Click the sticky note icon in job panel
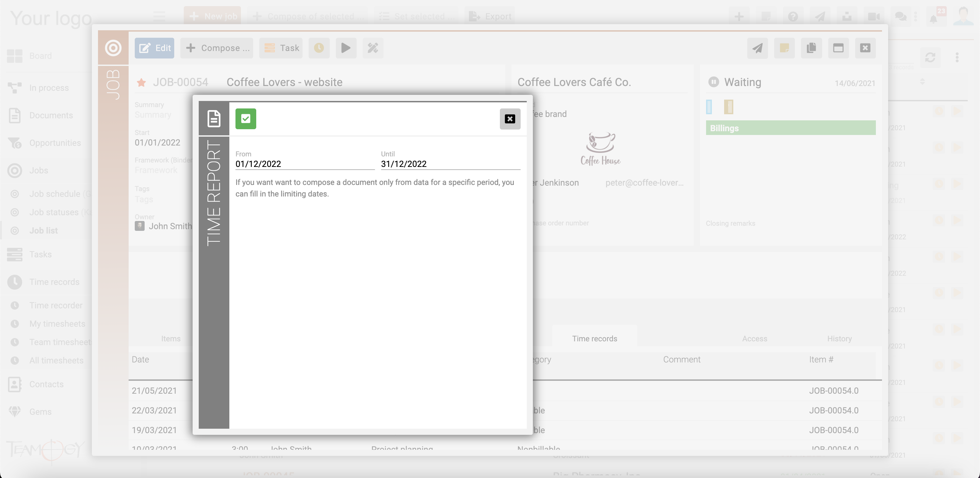 coord(784,48)
